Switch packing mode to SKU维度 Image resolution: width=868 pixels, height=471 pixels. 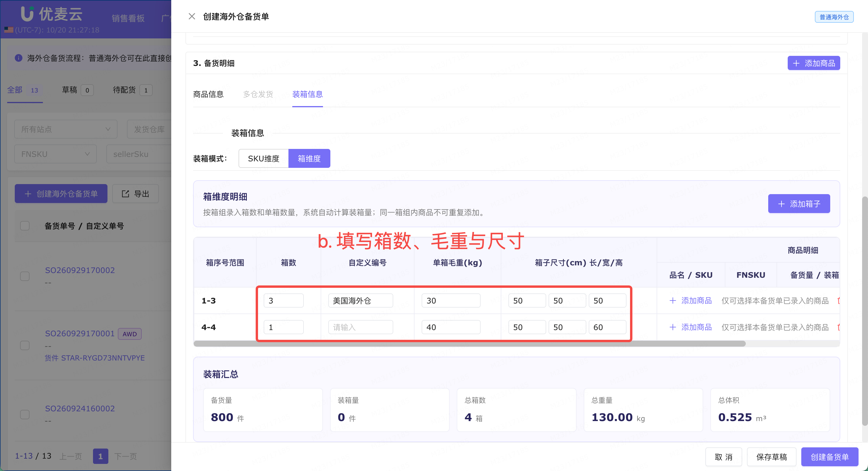[x=263, y=158]
